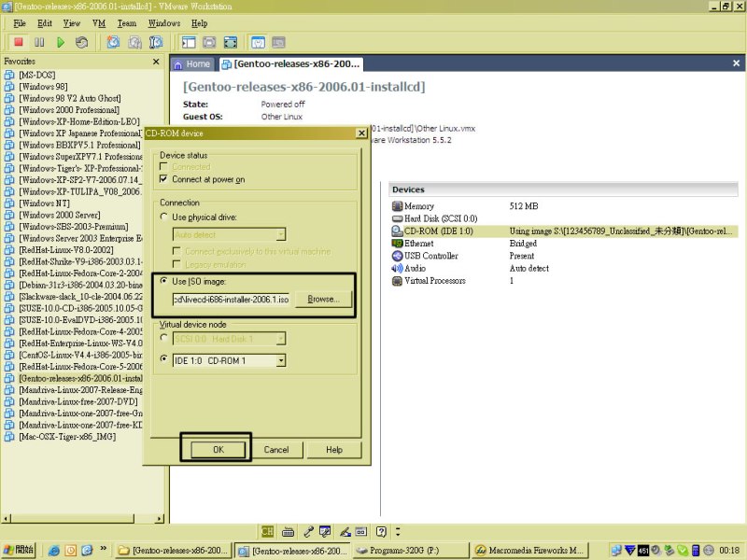The height and width of the screenshot is (560, 747).
Task: Select [Mac-OSX-Tiger-x86_IMG] in Favorites
Action: [x=67, y=437]
